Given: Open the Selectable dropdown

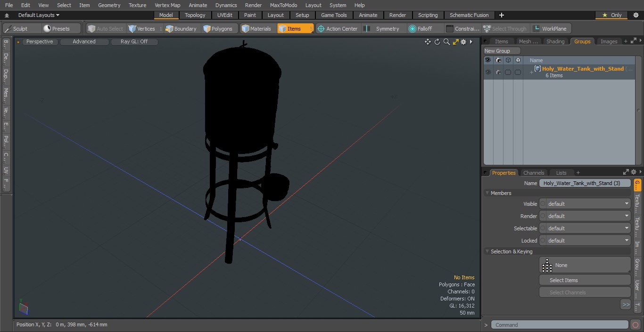Looking at the screenshot, I should pyautogui.click(x=585, y=228).
